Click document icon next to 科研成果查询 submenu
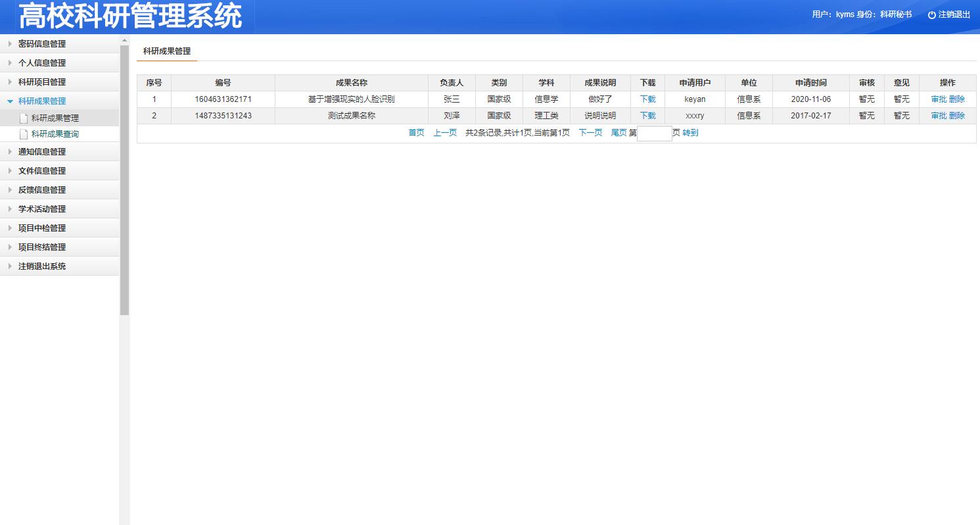Screen dimensions: 980x525 [24, 134]
